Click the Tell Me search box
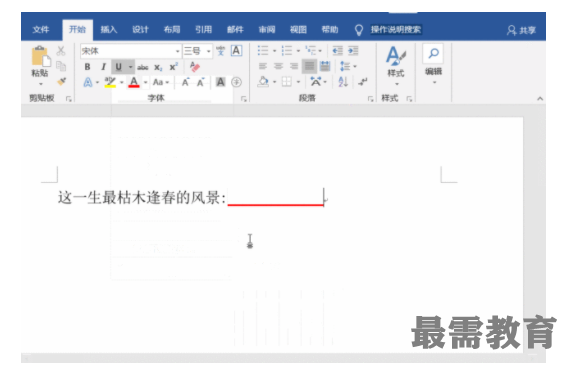This screenshot has height=372, width=563. (396, 30)
